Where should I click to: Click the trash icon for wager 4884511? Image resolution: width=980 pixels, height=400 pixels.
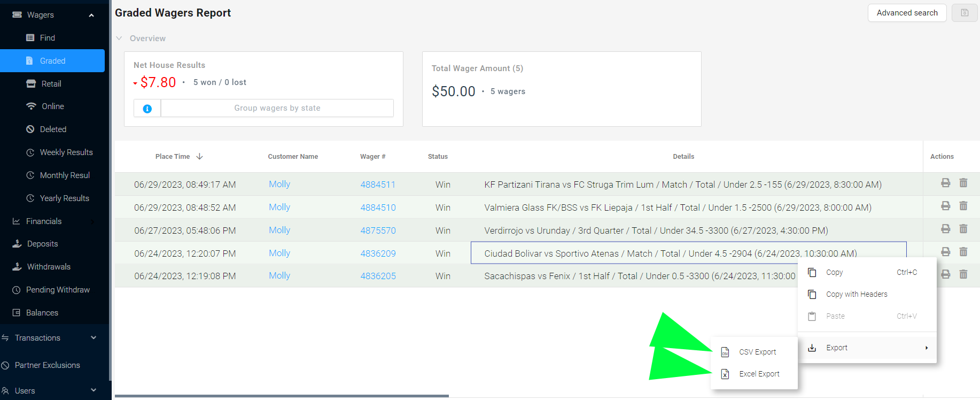[x=963, y=183]
